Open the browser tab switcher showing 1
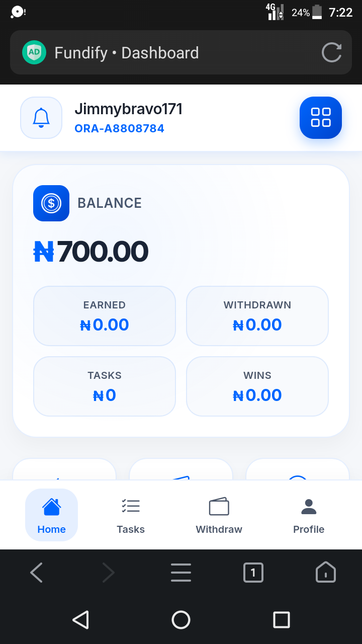This screenshot has height=644, width=362. [253, 573]
